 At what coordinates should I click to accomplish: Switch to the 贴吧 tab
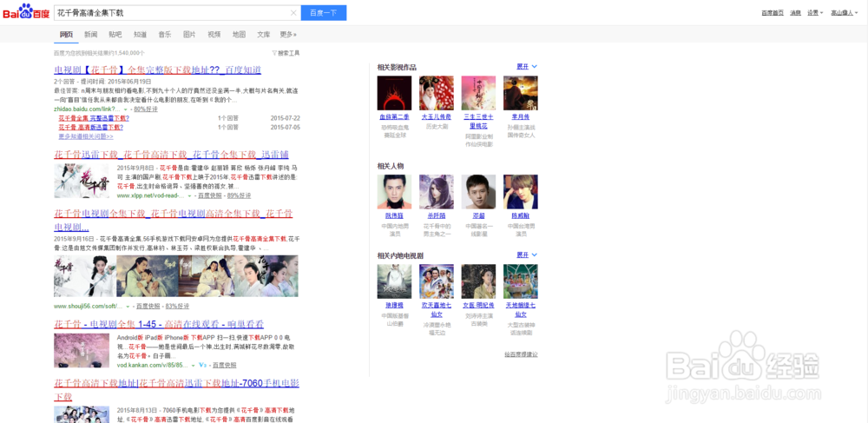[x=115, y=35]
